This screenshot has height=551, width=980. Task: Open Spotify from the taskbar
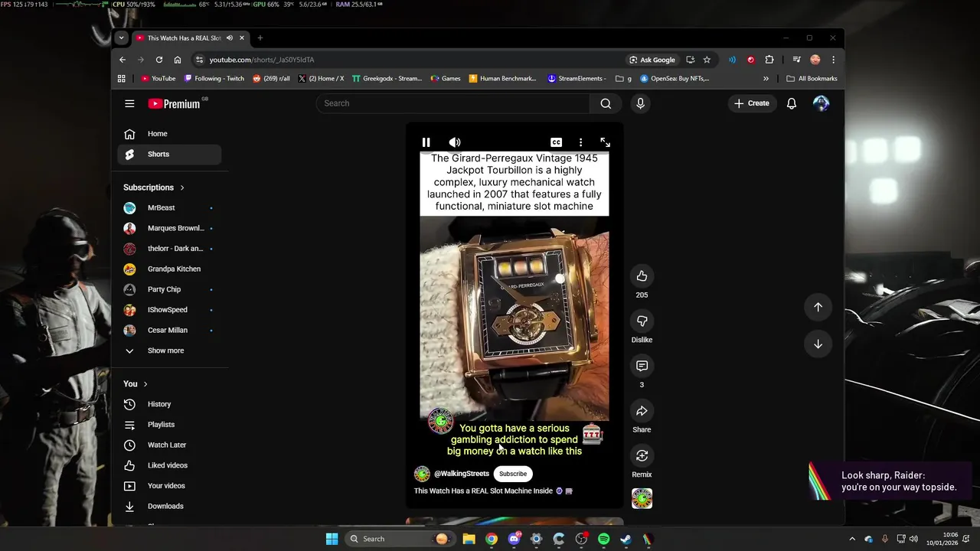click(603, 539)
